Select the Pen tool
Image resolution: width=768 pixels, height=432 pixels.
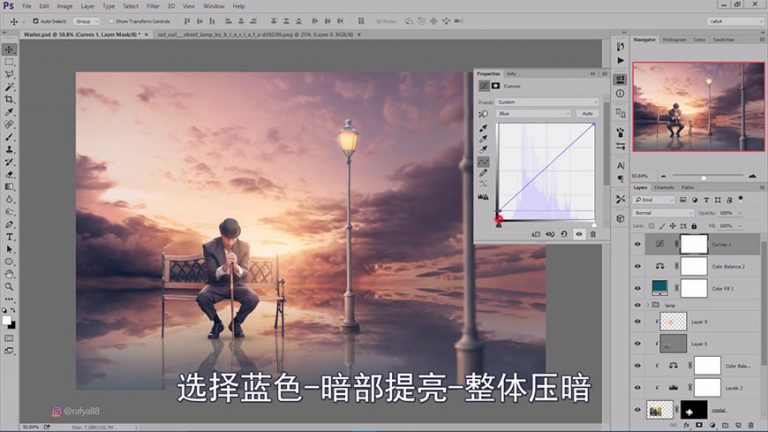click(9, 224)
